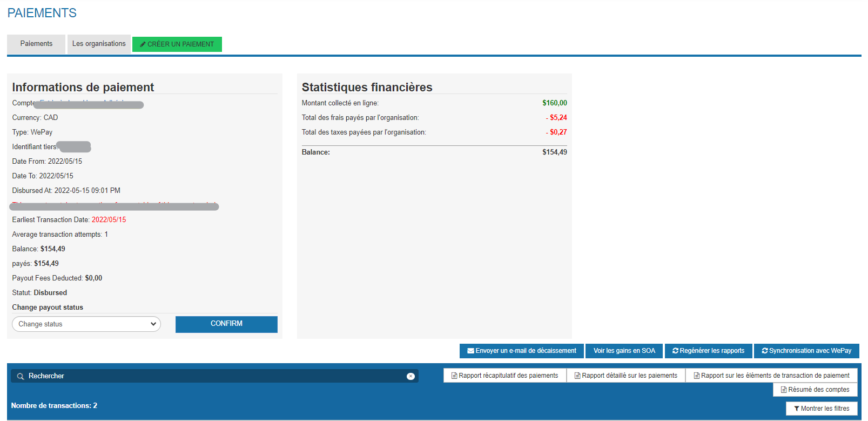Open Voir les gains en SOA
Viewport: 868px width, 421px height.
[624, 351]
